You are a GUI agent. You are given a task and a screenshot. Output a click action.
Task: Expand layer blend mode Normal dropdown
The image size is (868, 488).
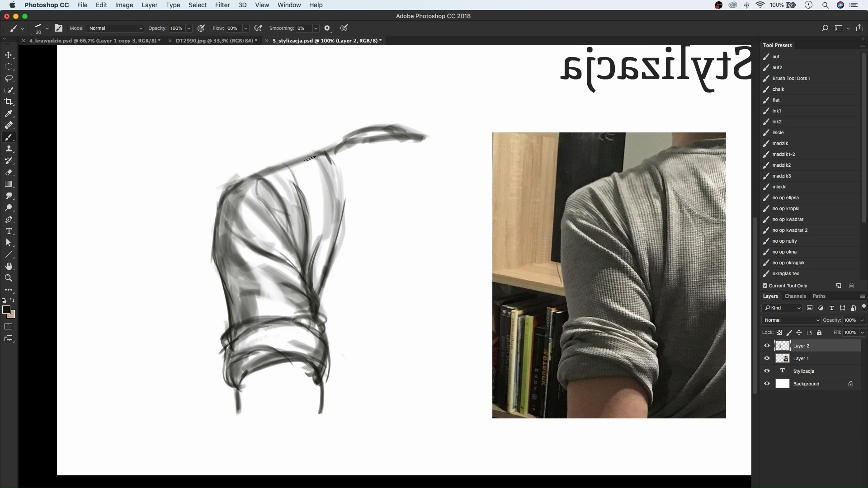coord(791,320)
